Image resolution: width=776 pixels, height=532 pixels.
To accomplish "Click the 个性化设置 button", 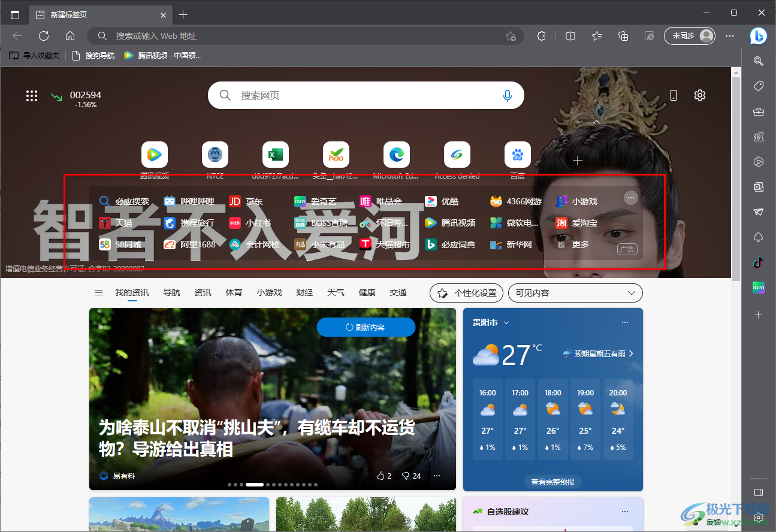I will tap(467, 293).
